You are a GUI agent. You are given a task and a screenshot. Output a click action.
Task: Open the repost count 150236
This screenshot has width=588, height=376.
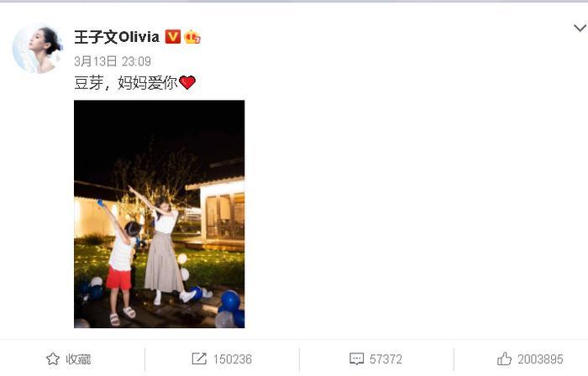233,359
